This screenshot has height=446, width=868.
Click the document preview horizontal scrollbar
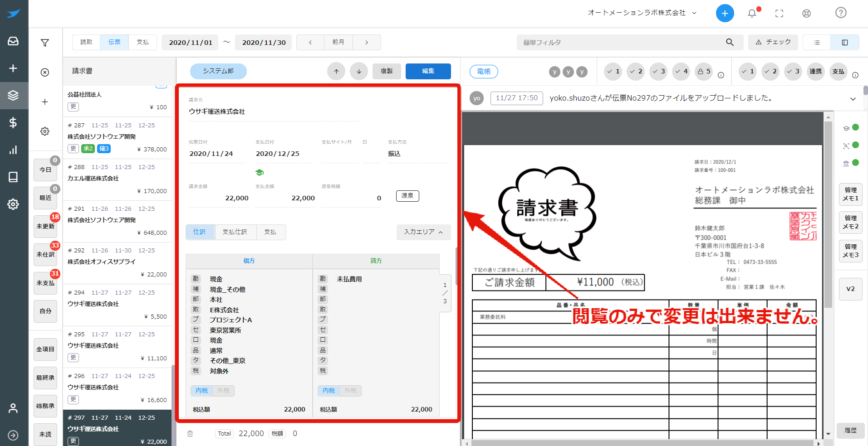[642, 443]
